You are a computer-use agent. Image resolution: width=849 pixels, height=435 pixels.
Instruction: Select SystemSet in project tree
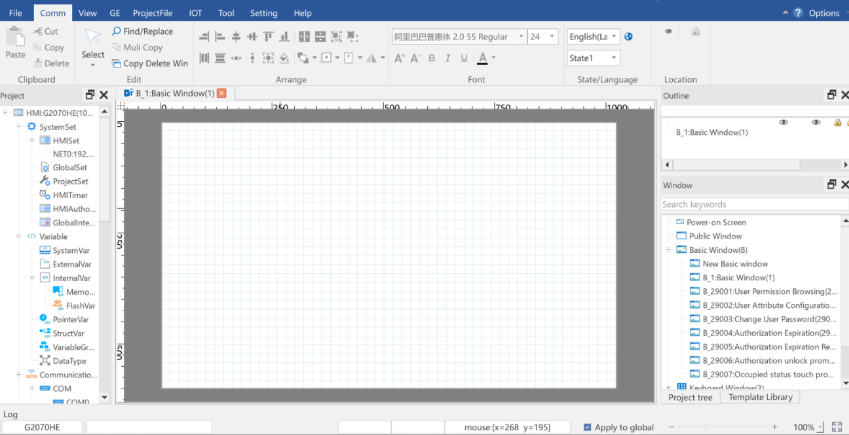point(57,127)
